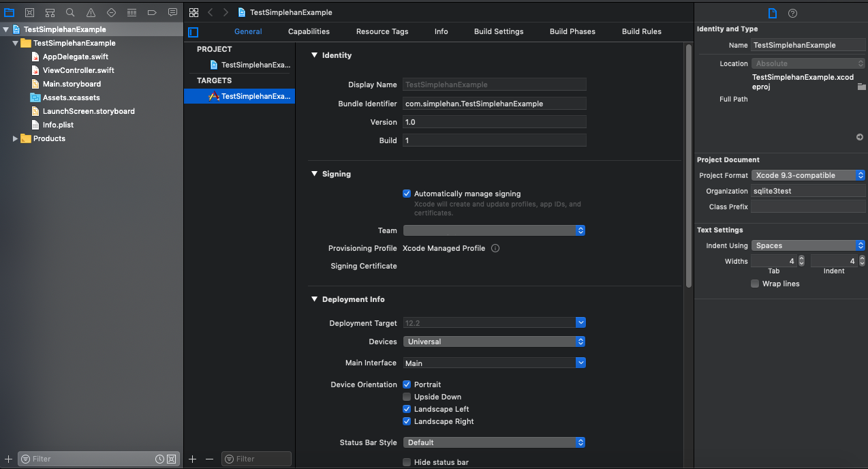The image size is (868, 469).
Task: Collapse the TestSimplehanExample group folder
Action: pyautogui.click(x=16, y=43)
